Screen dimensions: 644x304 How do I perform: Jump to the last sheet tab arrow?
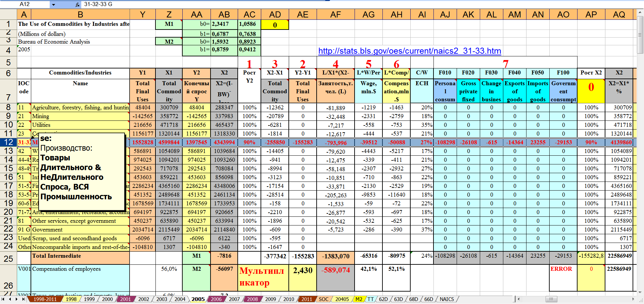point(23,299)
